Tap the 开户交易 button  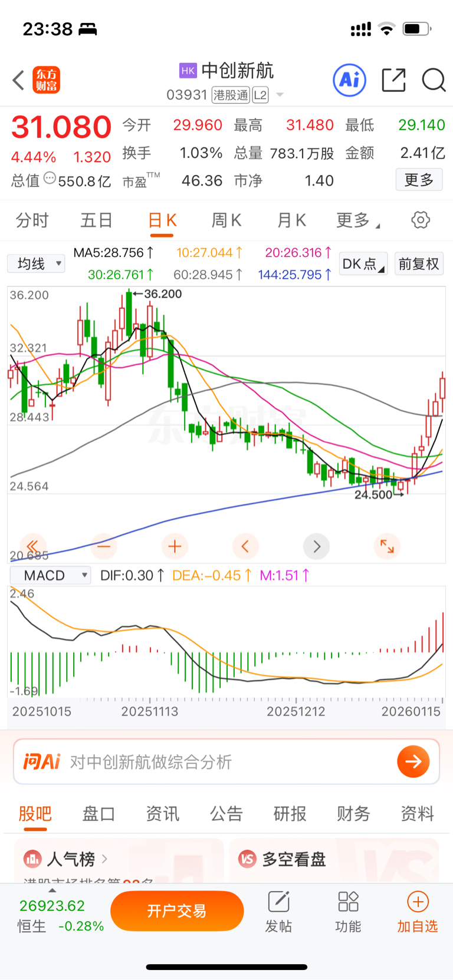(x=177, y=911)
